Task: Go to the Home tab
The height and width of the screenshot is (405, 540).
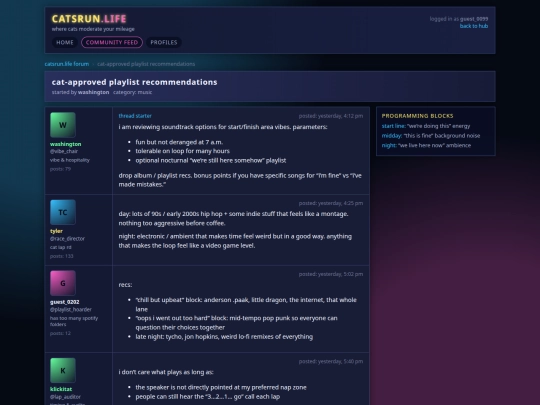Action: 65,42
